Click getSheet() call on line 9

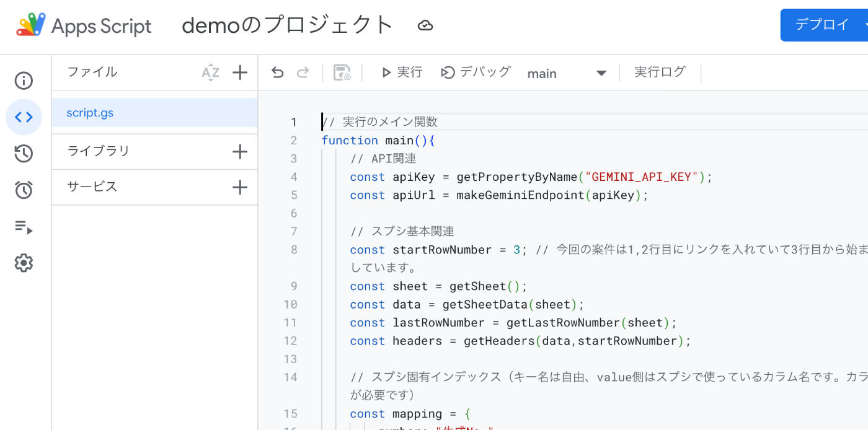(x=485, y=286)
